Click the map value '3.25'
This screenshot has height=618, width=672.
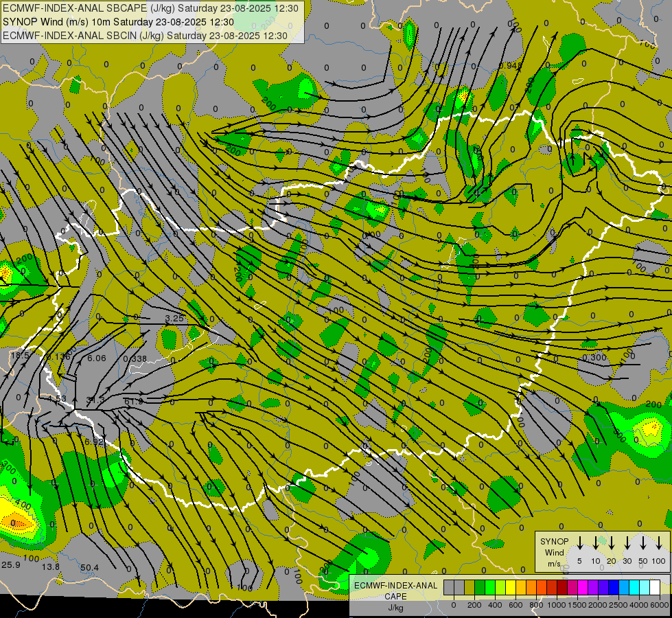174,318
